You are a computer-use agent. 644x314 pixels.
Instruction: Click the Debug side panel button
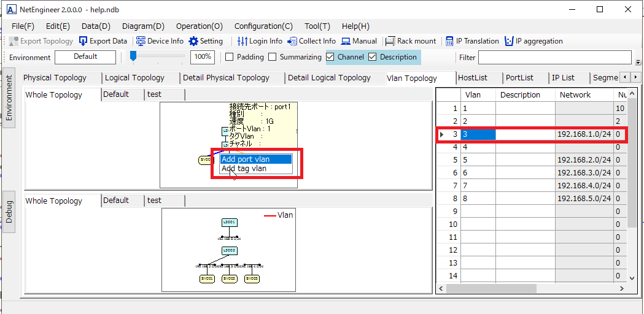pyautogui.click(x=9, y=212)
